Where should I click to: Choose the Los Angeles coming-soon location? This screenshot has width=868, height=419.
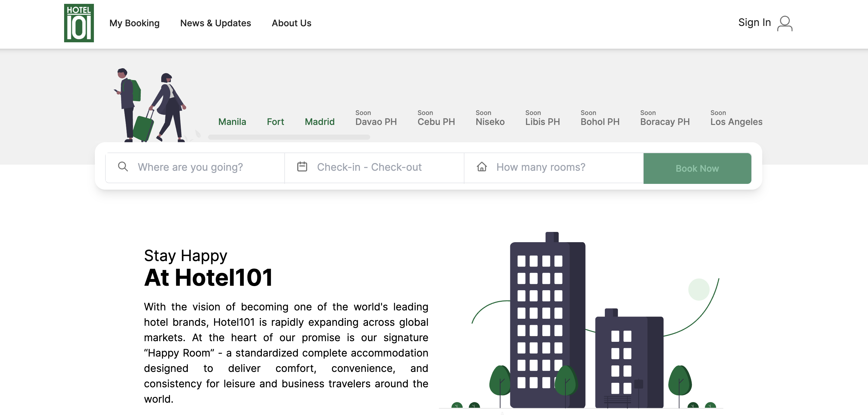(x=736, y=118)
